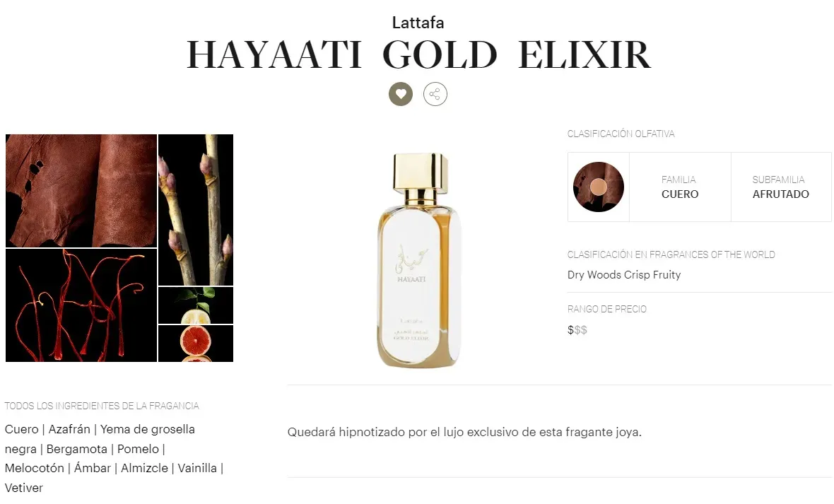Toggle the heart favorite icon
Screen dimensions: 834x504
point(401,94)
